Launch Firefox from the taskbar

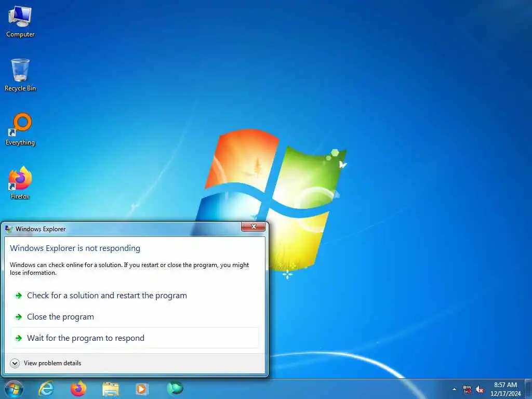pyautogui.click(x=78, y=389)
